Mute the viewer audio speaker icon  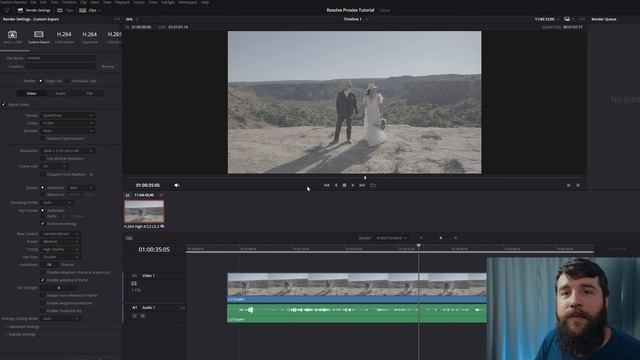[x=177, y=185]
